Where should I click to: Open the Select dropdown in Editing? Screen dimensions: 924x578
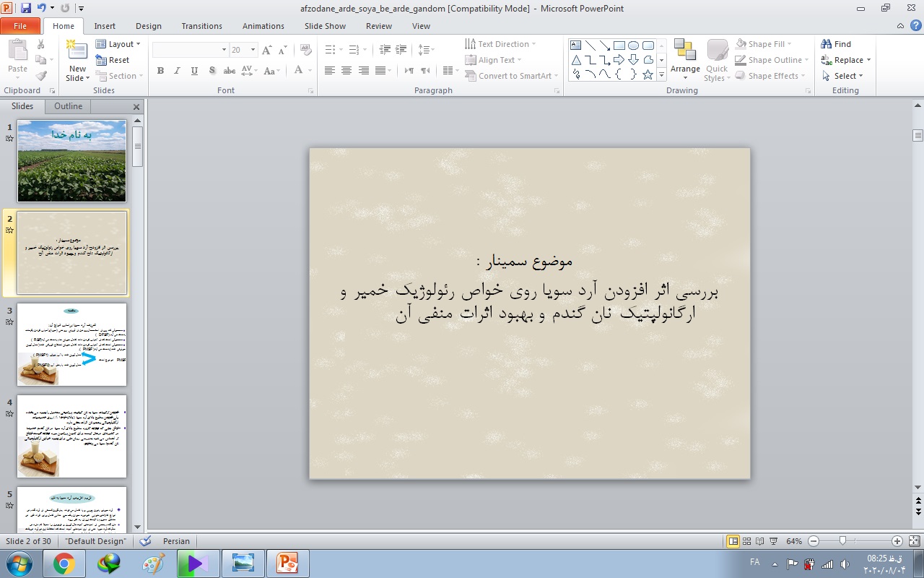[842, 76]
